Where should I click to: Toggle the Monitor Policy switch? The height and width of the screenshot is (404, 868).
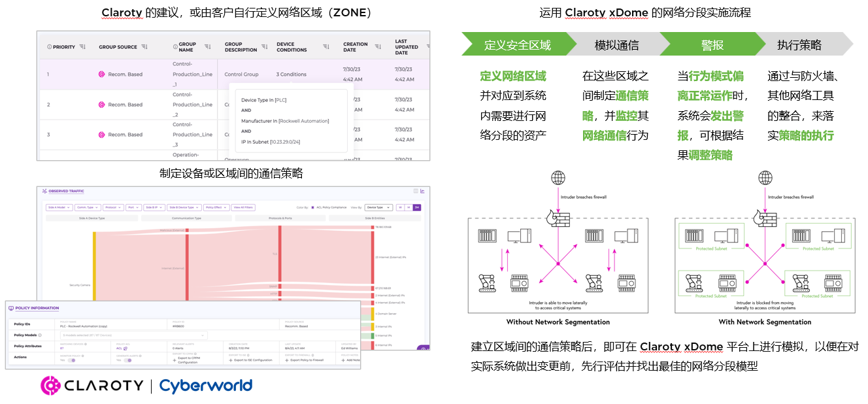tap(71, 360)
